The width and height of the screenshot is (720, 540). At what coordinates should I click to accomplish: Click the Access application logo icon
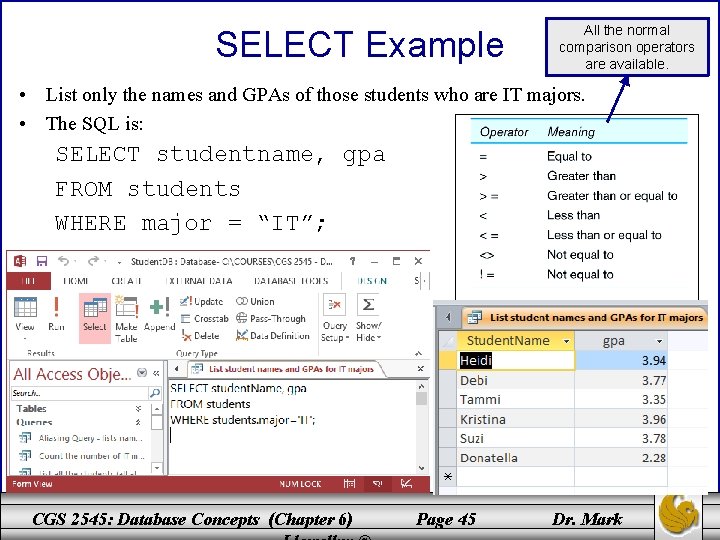tap(20, 261)
